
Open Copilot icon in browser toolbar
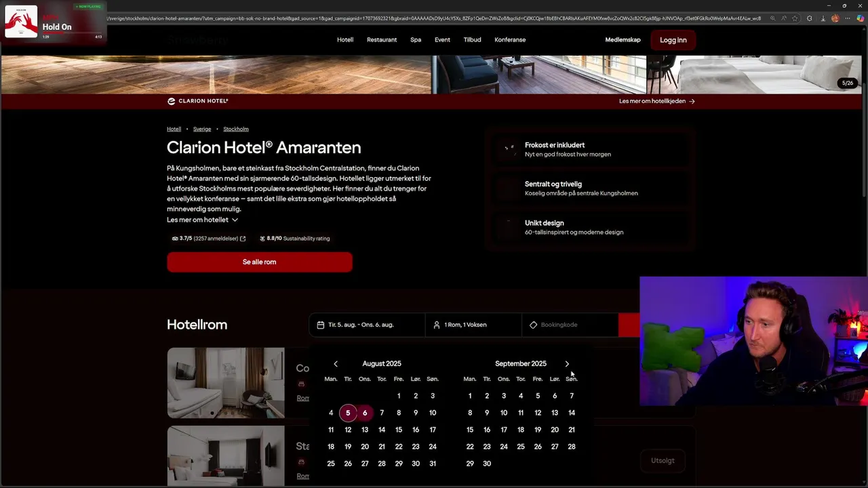click(860, 18)
